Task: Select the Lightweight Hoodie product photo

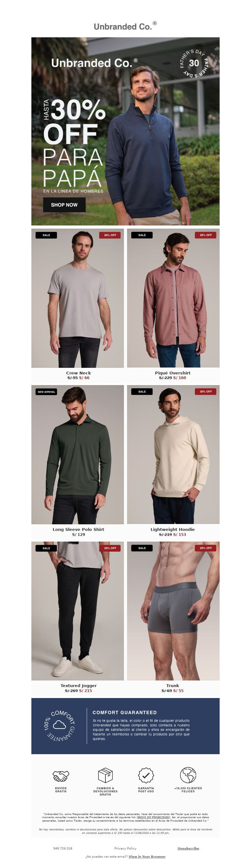Action: click(x=173, y=455)
